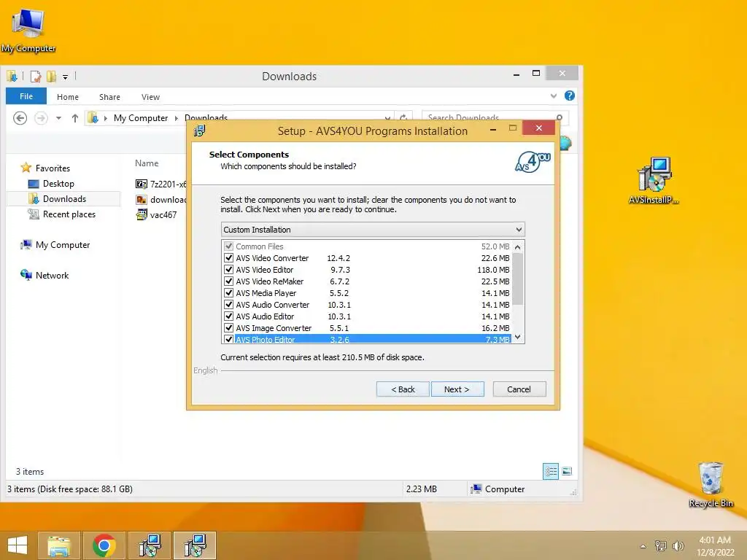Uncheck AVS Audio Editor component

pos(228,316)
